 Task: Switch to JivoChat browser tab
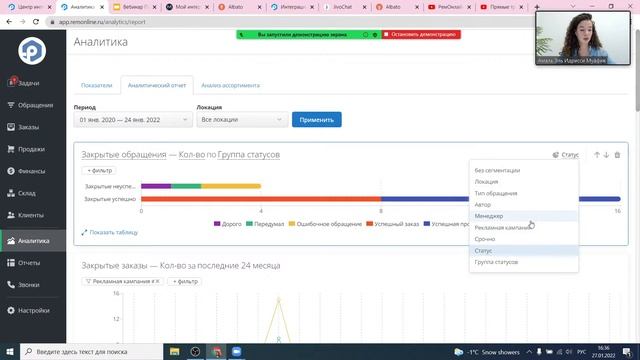344,7
